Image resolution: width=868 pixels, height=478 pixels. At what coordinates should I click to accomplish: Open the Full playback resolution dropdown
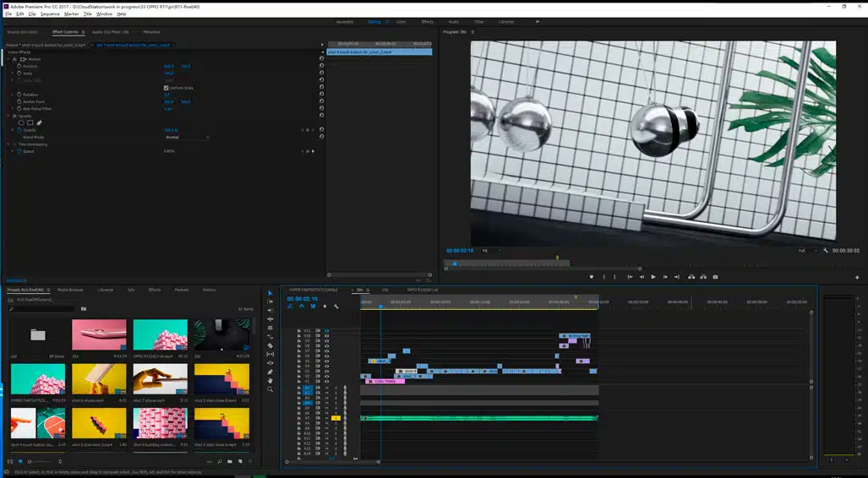pyautogui.click(x=806, y=251)
